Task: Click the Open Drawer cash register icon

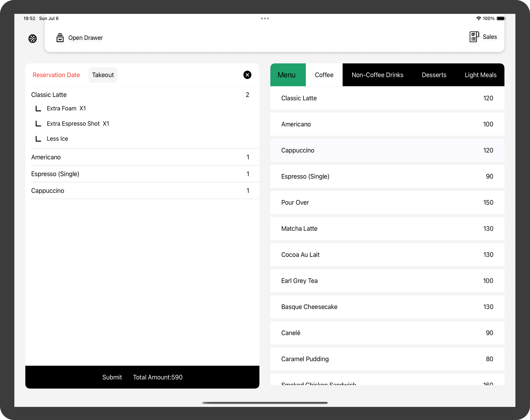Action: [60, 38]
